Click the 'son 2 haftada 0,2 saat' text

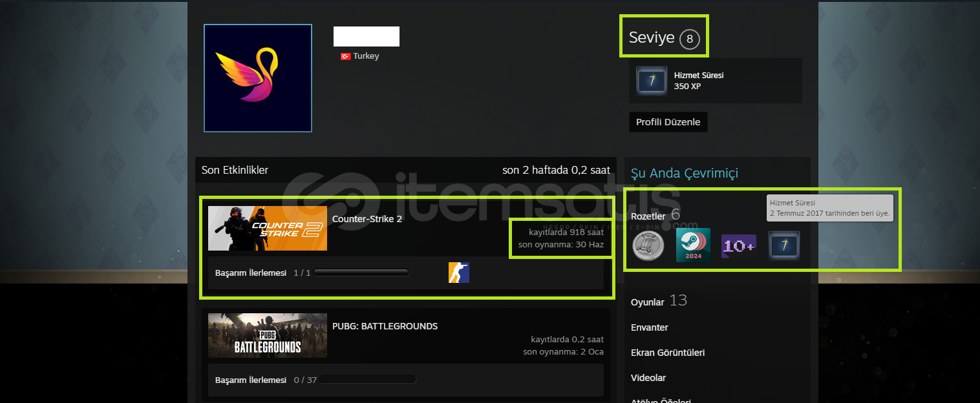click(556, 170)
